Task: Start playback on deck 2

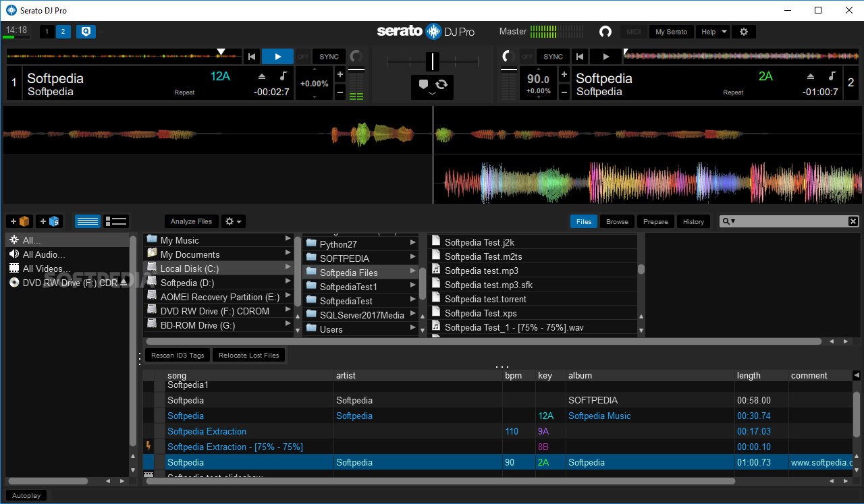Action: 606,57
